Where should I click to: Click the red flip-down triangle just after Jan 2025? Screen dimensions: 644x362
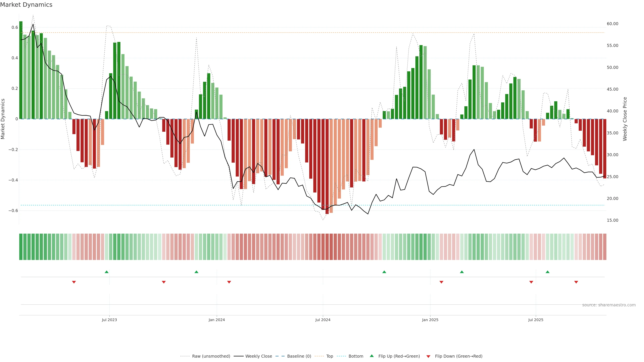442,282
